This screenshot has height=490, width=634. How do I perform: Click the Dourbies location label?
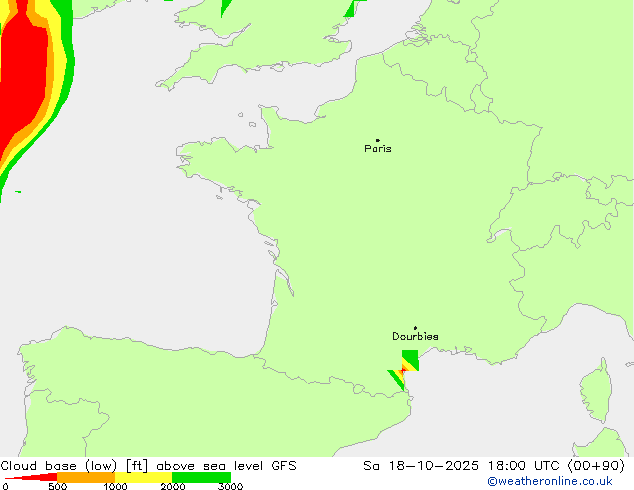[415, 336]
